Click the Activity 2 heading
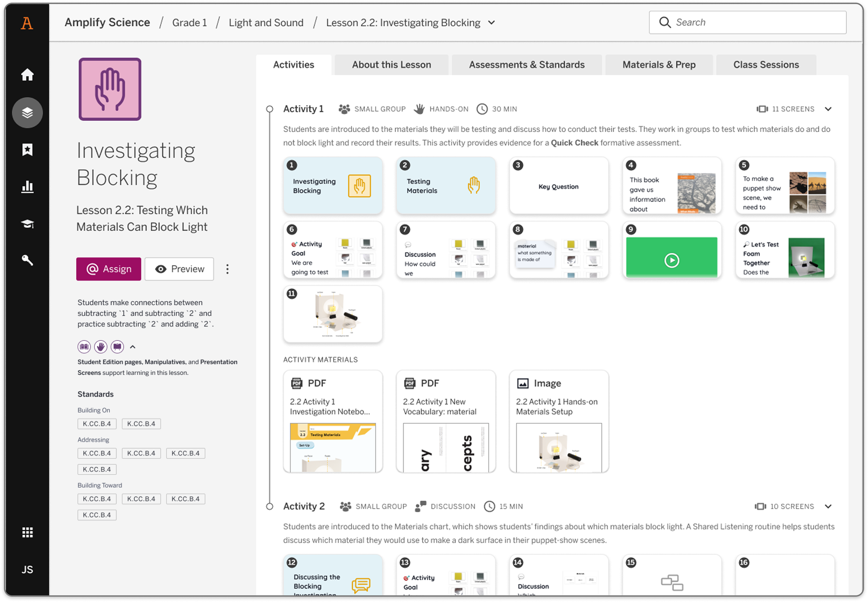 304,506
